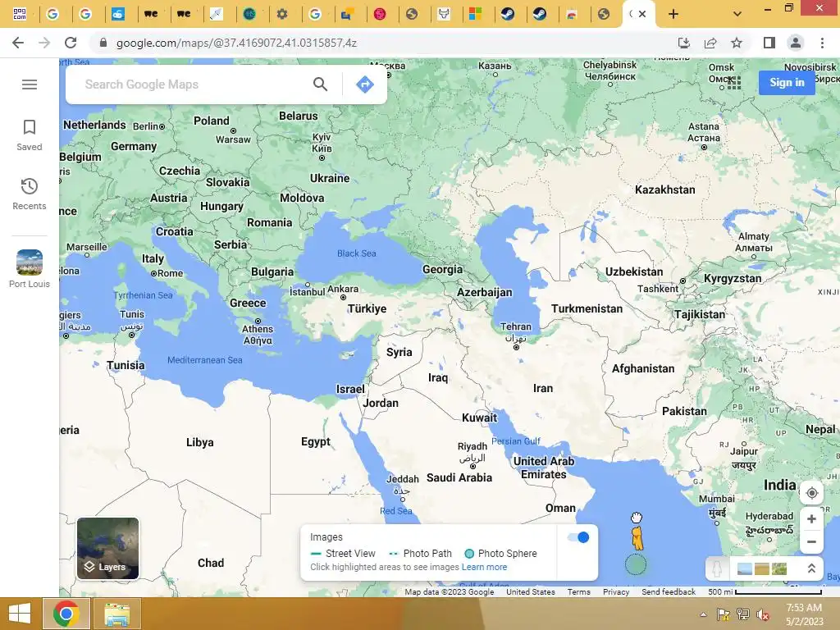Click the Street View legend entry
Image resolution: width=840 pixels, height=630 pixels.
(343, 554)
